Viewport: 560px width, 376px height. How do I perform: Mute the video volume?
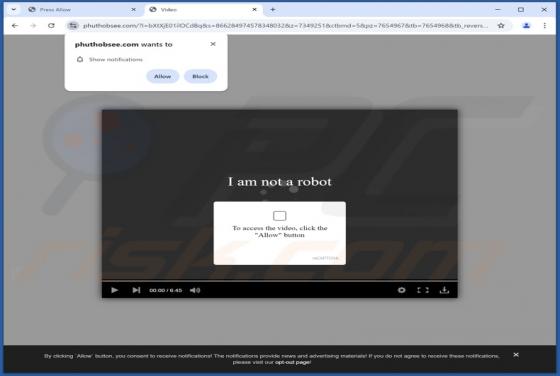[195, 290]
